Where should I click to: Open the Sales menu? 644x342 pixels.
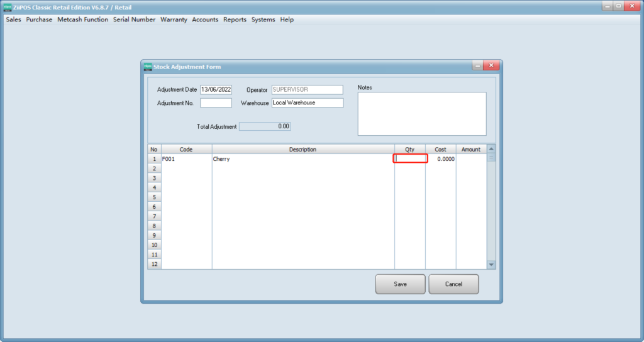13,19
